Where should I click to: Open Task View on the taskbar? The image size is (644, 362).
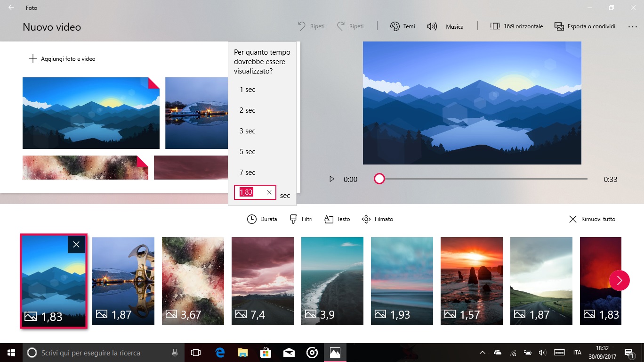tap(196, 353)
